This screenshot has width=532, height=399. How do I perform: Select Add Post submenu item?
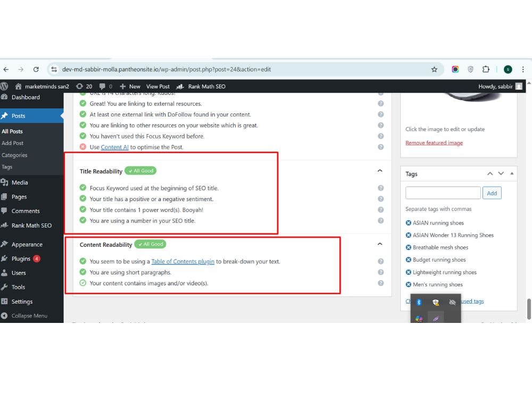coord(13,143)
